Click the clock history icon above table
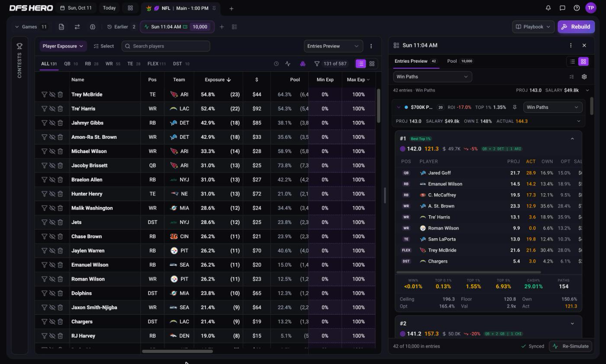This screenshot has width=606, height=364. (x=276, y=64)
